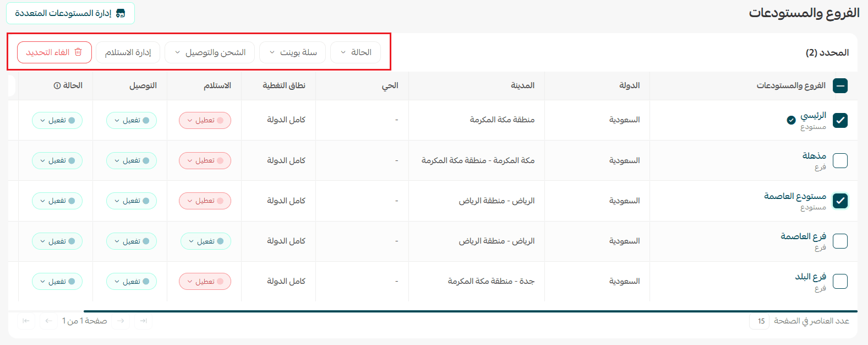Open الاستلام dropdown for الرئيسي row
Screen dimensions: 868x345
(205, 120)
